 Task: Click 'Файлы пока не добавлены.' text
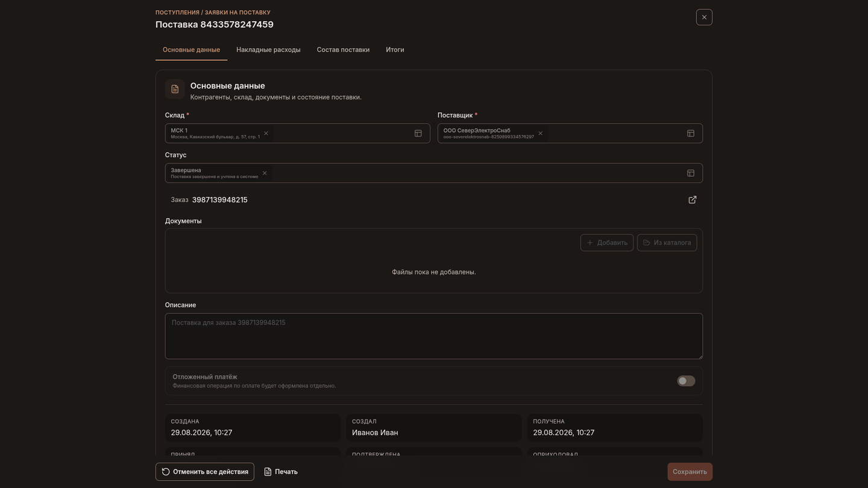pos(434,272)
